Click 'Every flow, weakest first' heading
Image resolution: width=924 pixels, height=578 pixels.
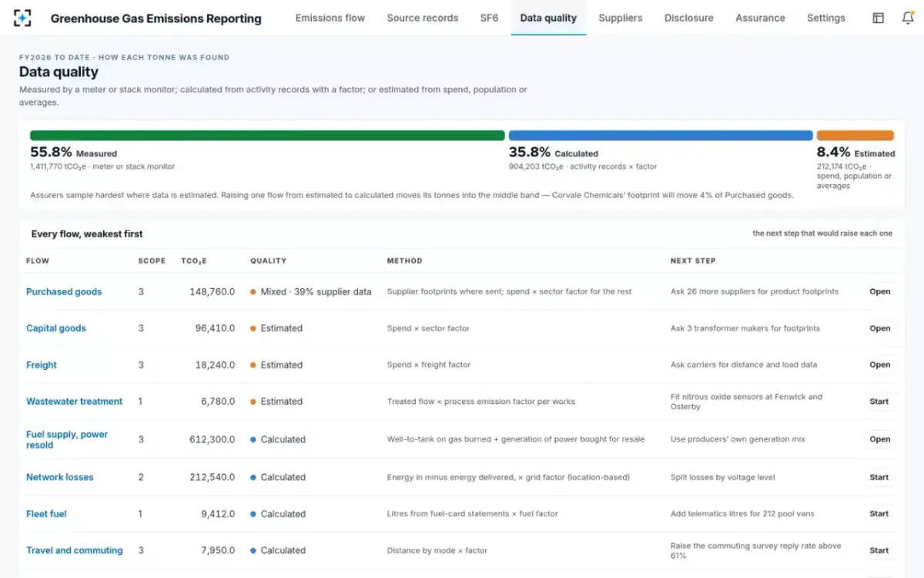pos(87,234)
